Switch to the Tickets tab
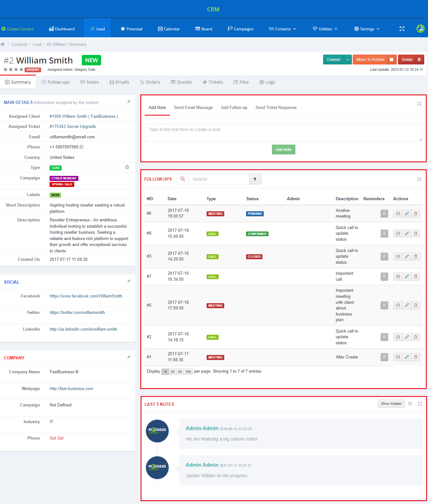This screenshot has height=504, width=428. tap(213, 82)
